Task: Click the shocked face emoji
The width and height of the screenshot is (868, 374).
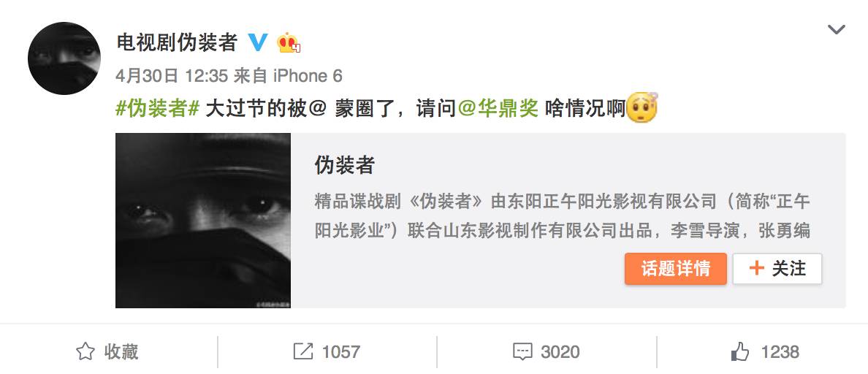Action: coord(642,107)
